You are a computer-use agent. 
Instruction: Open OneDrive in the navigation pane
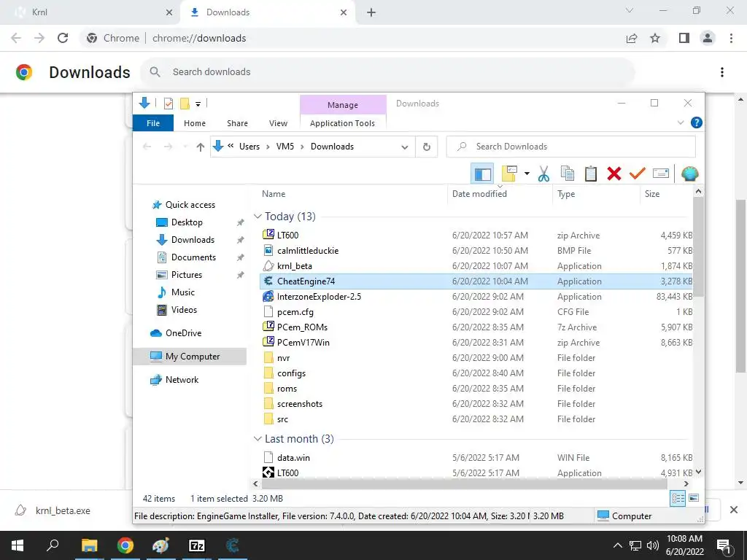(x=183, y=332)
